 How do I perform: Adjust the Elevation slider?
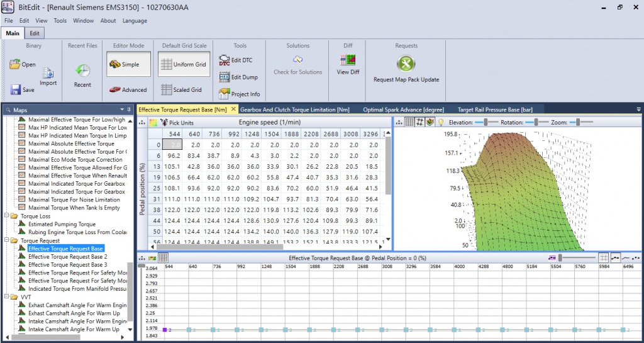(x=486, y=123)
